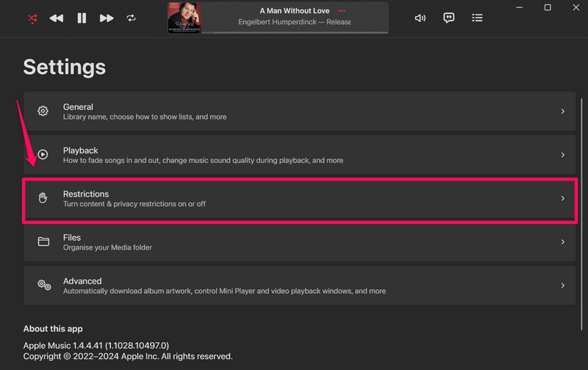Click the song progress bar
The height and width of the screenshot is (370, 588).
[294, 32]
